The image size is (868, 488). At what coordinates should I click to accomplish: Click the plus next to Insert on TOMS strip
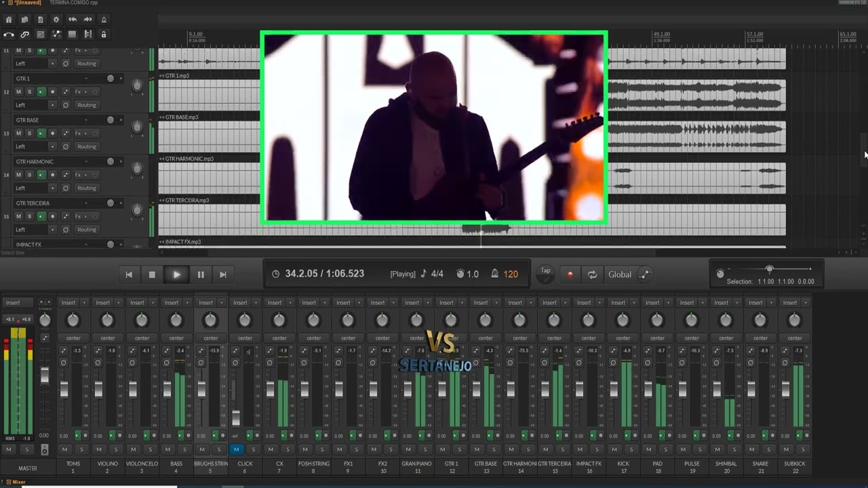pos(83,303)
